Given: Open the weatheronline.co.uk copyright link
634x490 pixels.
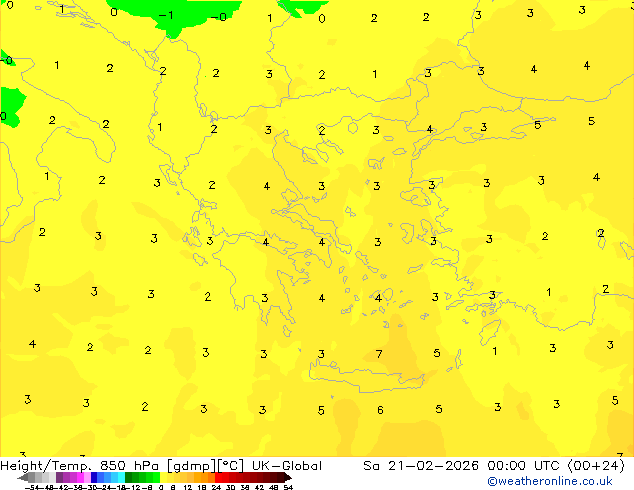Looking at the screenshot, I should [x=549, y=481].
